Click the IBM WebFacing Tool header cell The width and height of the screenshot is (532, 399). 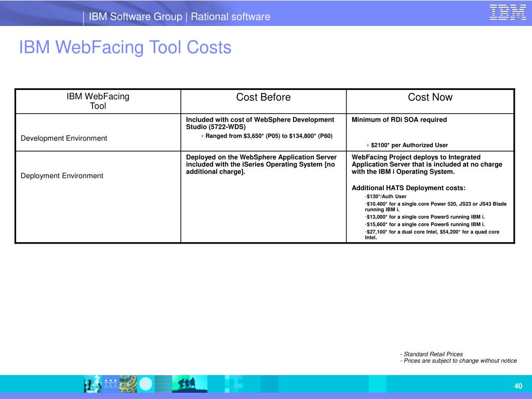coord(98,101)
